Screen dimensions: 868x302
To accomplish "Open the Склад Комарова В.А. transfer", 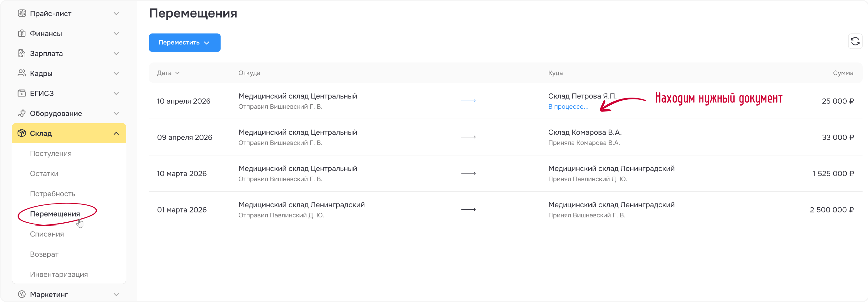I will 585,132.
